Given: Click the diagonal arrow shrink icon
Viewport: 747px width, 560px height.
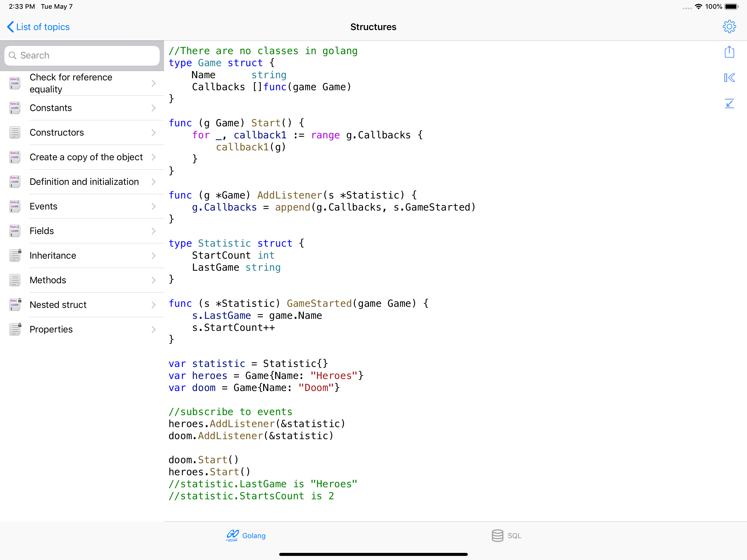Looking at the screenshot, I should [729, 103].
